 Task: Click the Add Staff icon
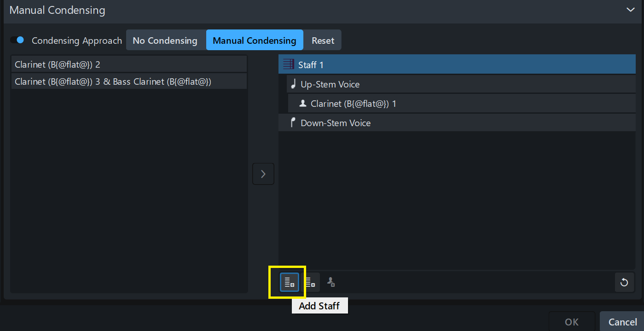(x=290, y=282)
